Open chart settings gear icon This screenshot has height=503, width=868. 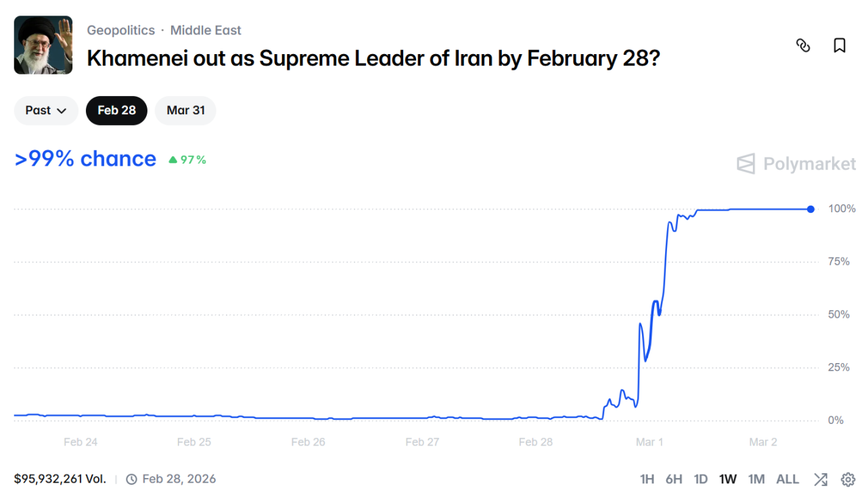[848, 479]
